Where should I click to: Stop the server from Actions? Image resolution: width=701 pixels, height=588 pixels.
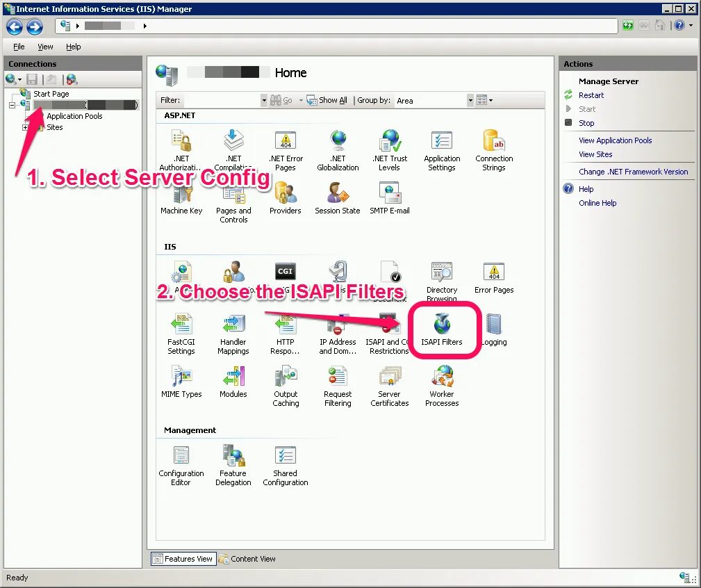586,123
